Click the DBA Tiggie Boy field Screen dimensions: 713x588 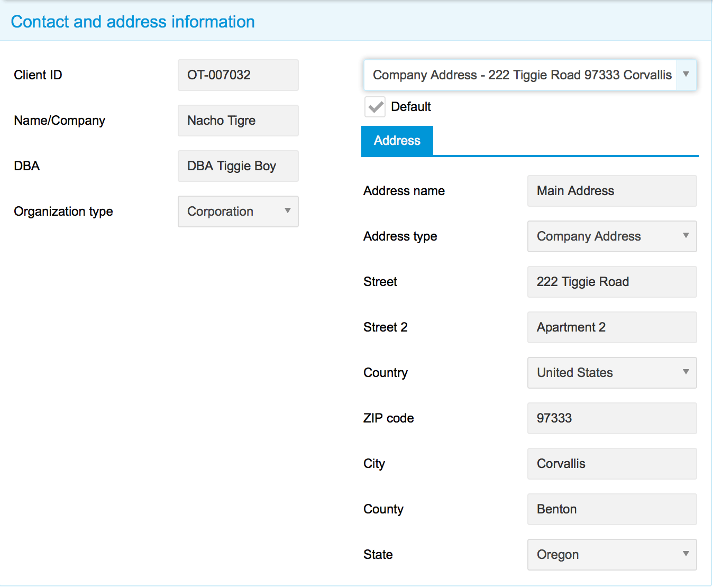click(x=237, y=166)
